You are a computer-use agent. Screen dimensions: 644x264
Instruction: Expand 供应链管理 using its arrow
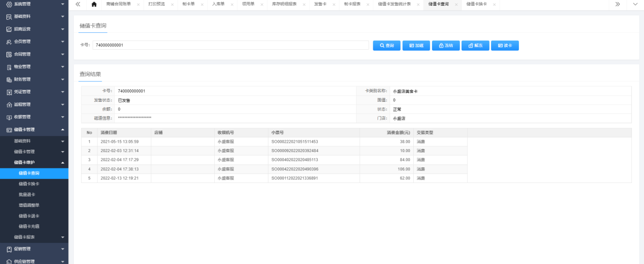coord(63,262)
